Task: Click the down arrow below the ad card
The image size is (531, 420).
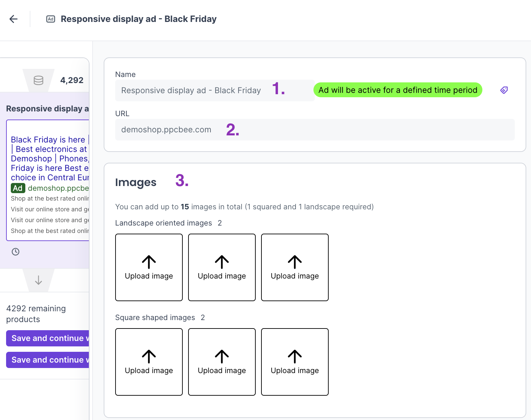Action: click(39, 280)
